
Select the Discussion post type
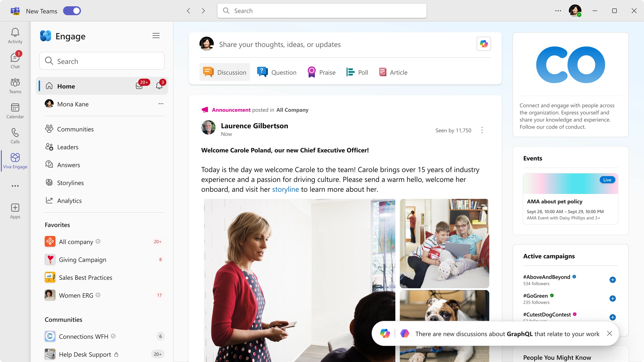pyautogui.click(x=225, y=72)
